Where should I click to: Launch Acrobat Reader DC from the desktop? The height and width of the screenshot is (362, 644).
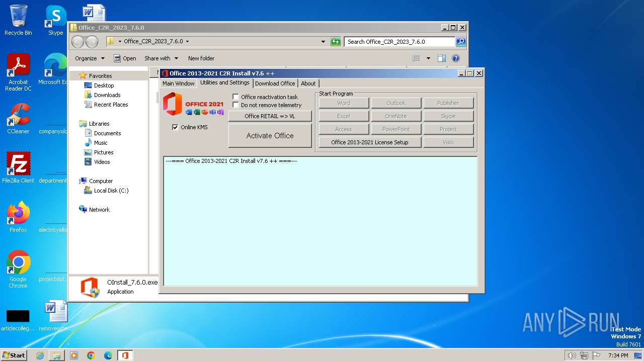[x=18, y=72]
